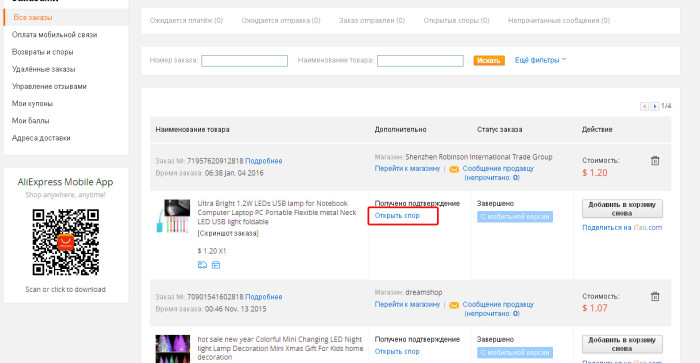Click Открыть спор for USB lamp order
This screenshot has width=700, height=363.
pyautogui.click(x=397, y=216)
